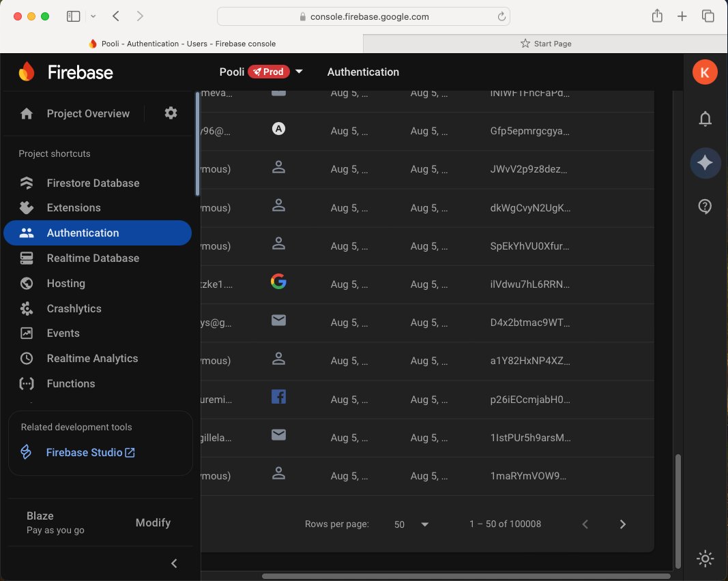Reload the page in Safari
This screenshot has height=581, width=728.
501,16
